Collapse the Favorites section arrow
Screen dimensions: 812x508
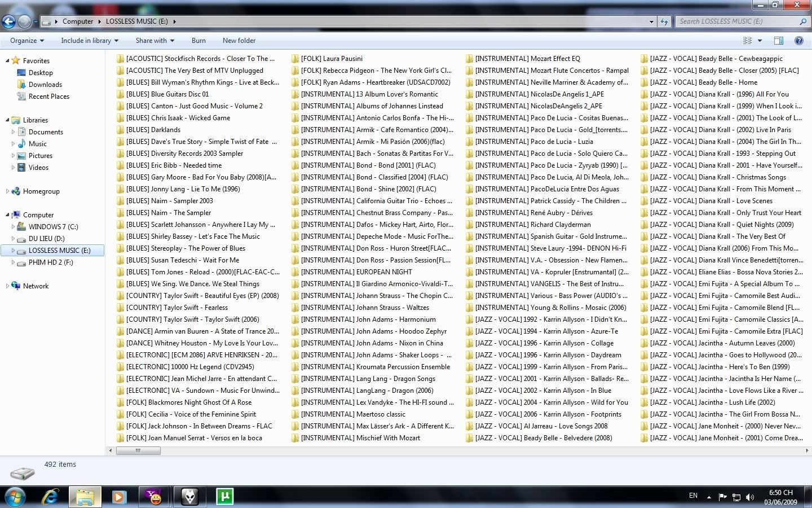[x=7, y=60]
